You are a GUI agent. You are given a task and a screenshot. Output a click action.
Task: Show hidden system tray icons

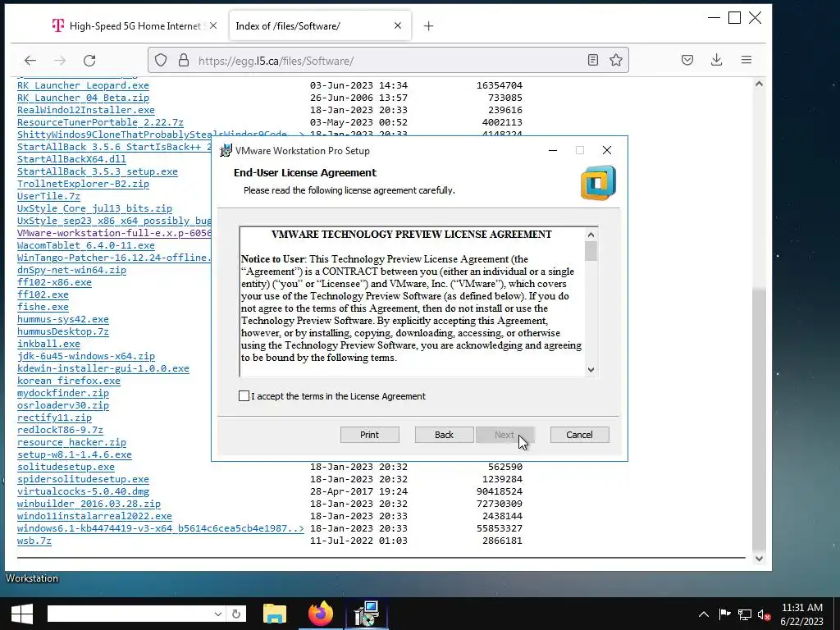pyautogui.click(x=704, y=614)
